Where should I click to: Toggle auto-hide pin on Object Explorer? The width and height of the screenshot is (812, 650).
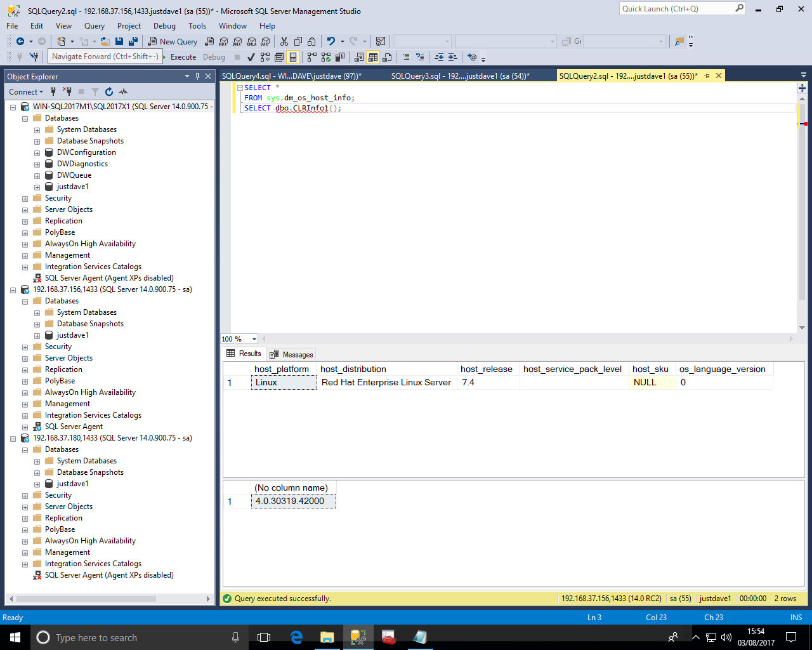pos(197,76)
